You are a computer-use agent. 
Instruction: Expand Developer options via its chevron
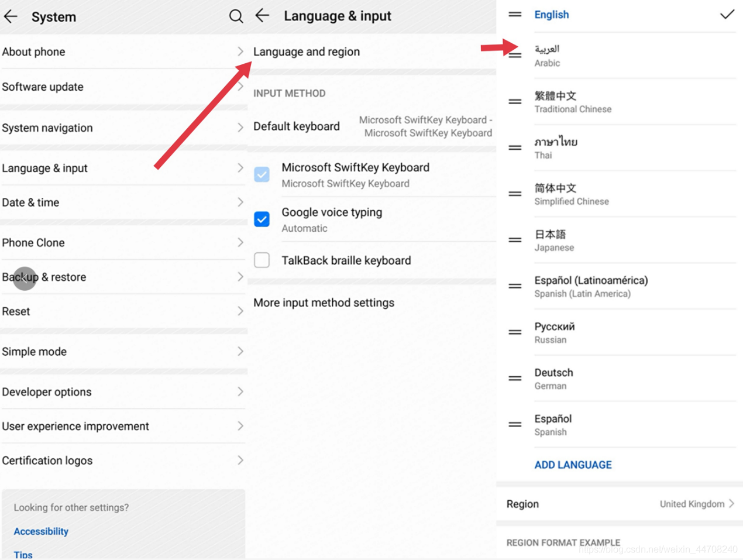[x=240, y=391]
